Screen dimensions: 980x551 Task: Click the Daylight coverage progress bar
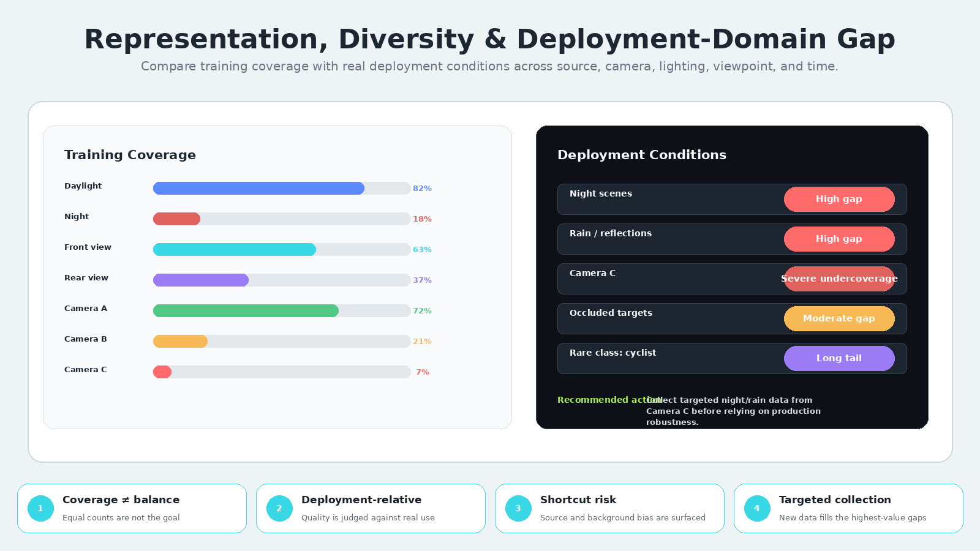click(282, 188)
